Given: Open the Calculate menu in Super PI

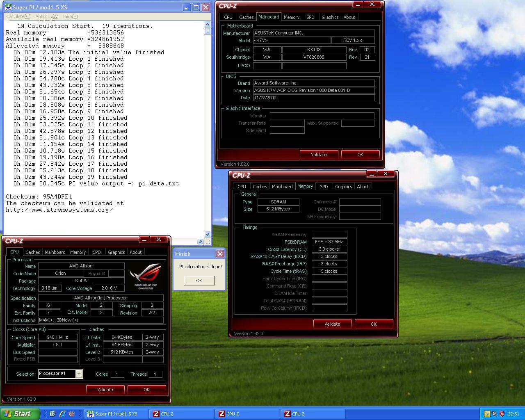Looking at the screenshot, I should point(18,16).
